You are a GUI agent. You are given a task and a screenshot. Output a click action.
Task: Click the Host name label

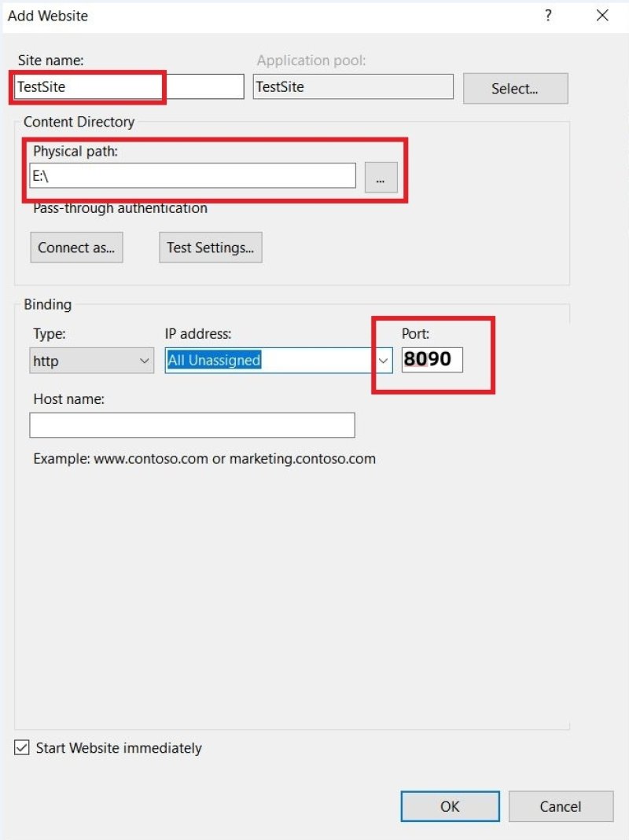coord(68,399)
